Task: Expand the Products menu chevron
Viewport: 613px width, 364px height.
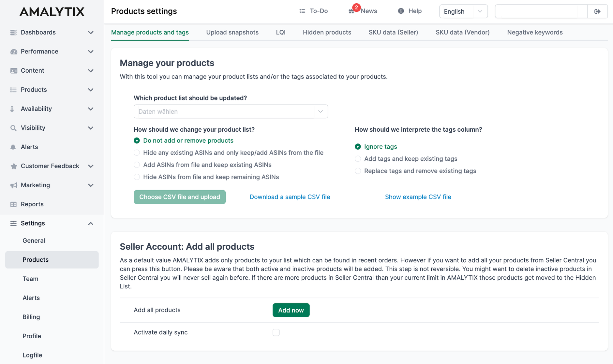Action: (91, 90)
